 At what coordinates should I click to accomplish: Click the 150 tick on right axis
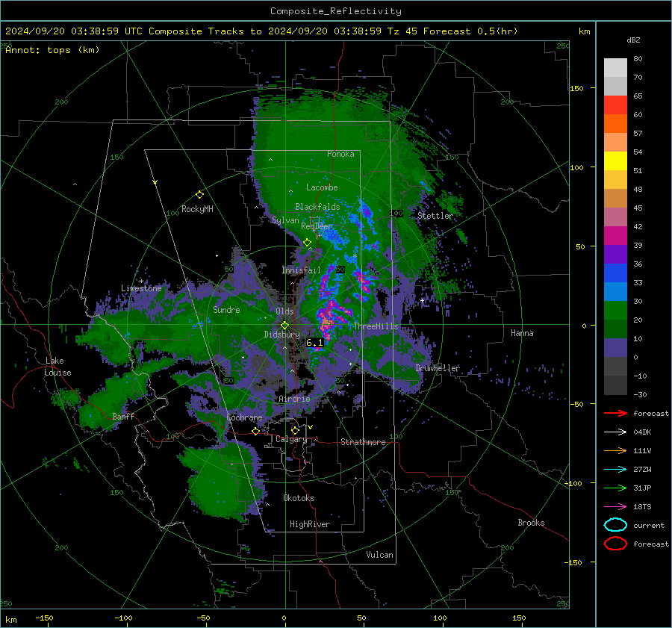click(x=576, y=88)
